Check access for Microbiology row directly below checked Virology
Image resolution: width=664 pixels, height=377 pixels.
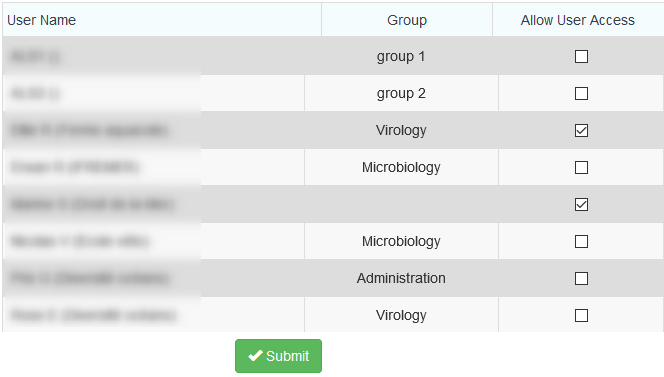point(581,167)
